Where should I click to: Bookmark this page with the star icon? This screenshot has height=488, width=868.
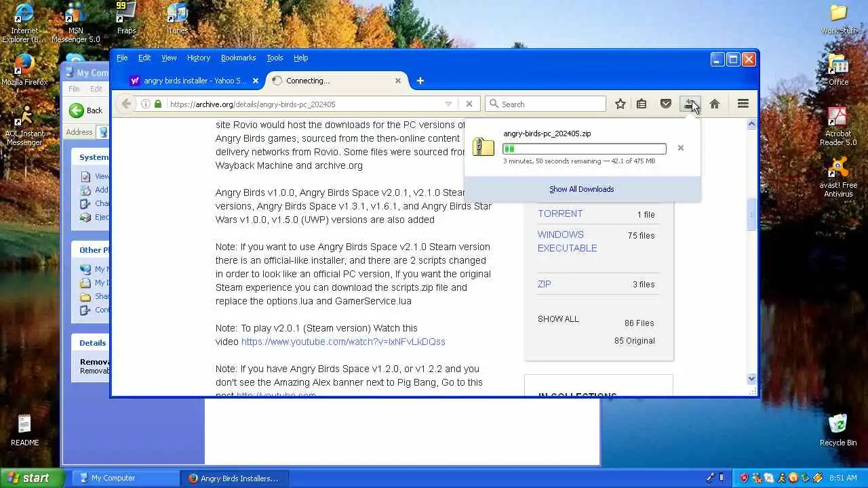pyautogui.click(x=620, y=104)
